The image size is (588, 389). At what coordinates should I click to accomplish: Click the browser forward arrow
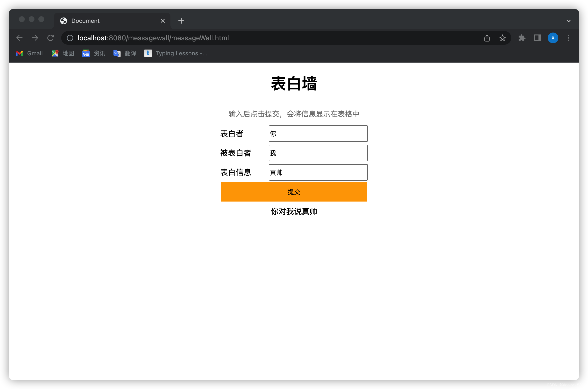click(35, 38)
